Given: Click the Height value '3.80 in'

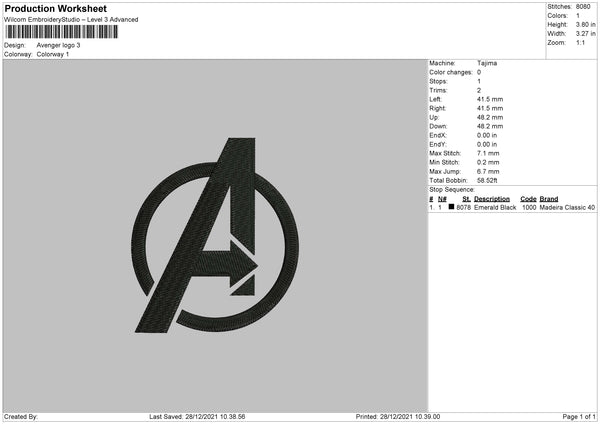Looking at the screenshot, I should coord(586,24).
